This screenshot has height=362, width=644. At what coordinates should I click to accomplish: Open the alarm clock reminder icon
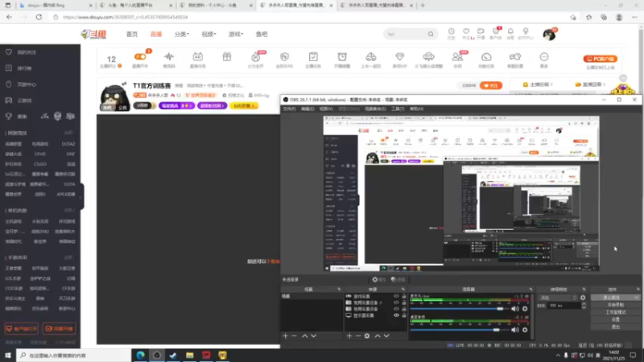click(x=342, y=57)
